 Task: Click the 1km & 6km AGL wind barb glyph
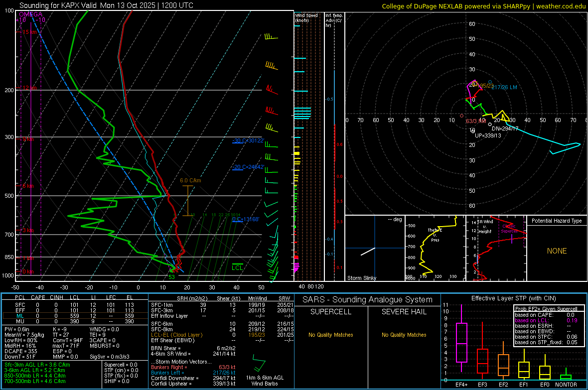coord(259,363)
